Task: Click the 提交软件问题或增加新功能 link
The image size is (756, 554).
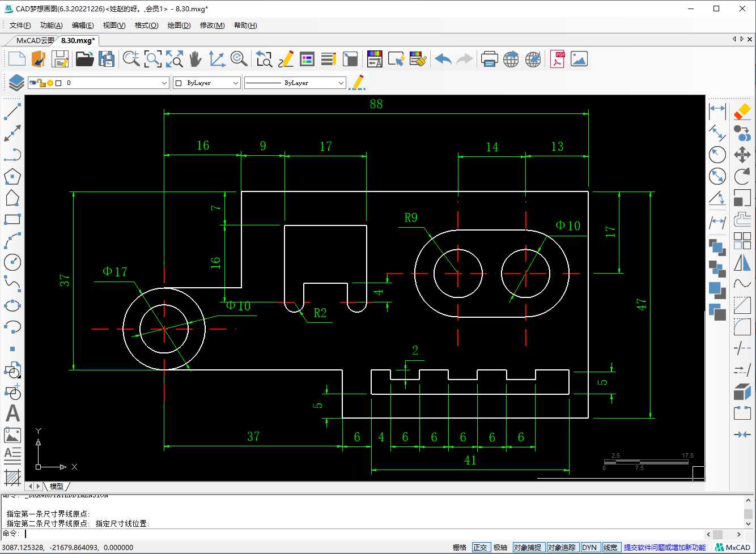Action: (664, 547)
